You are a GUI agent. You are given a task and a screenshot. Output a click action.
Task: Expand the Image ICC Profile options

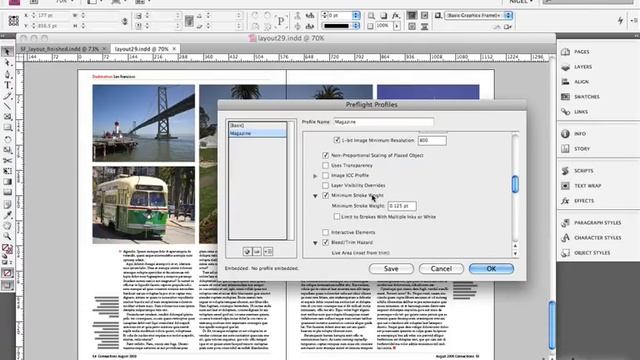point(315,176)
